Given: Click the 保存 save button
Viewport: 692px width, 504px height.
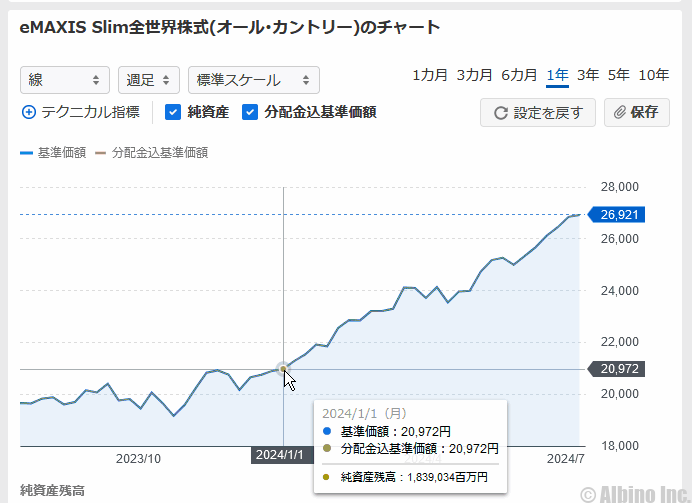Looking at the screenshot, I should pos(636,113).
